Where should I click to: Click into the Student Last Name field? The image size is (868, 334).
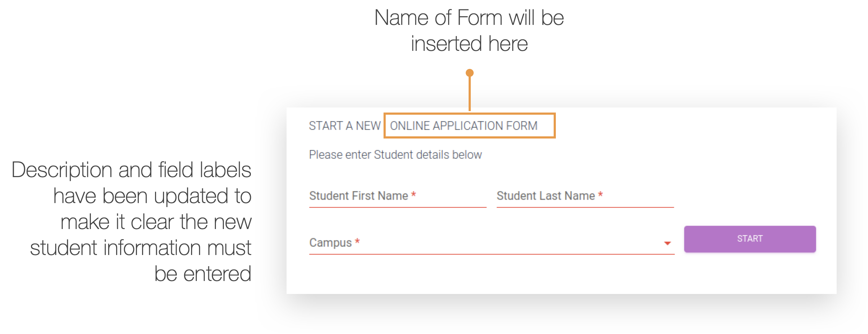585,196
